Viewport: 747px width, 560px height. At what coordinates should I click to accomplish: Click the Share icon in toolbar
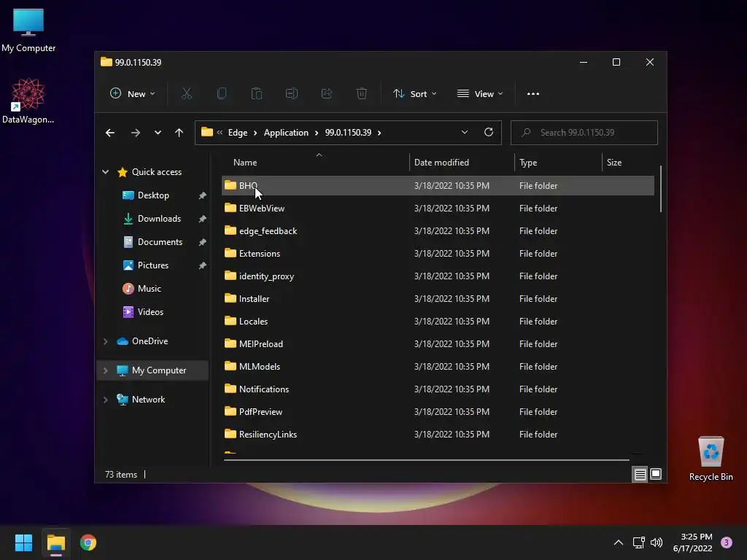point(327,94)
